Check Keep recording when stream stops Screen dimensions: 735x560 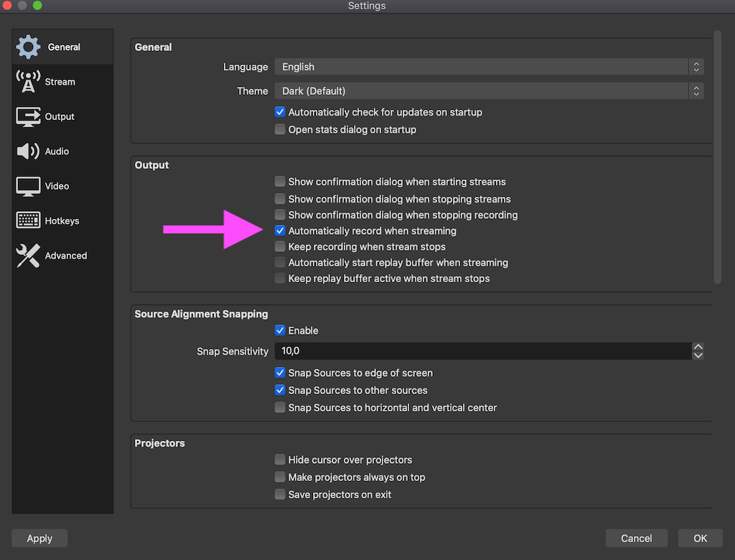pyautogui.click(x=280, y=247)
